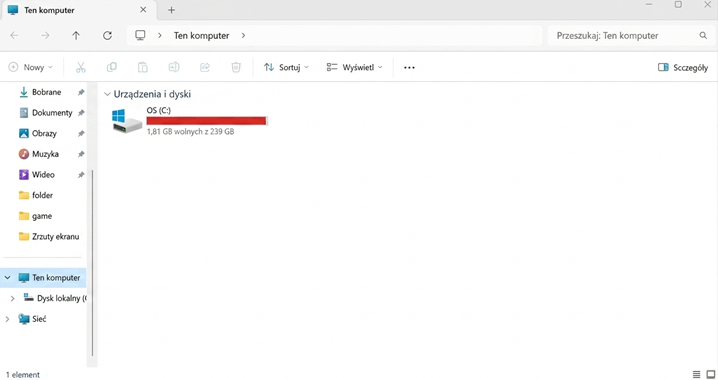Unpin Obrazy using its pin icon
The height and width of the screenshot is (380, 718).
pyautogui.click(x=81, y=133)
